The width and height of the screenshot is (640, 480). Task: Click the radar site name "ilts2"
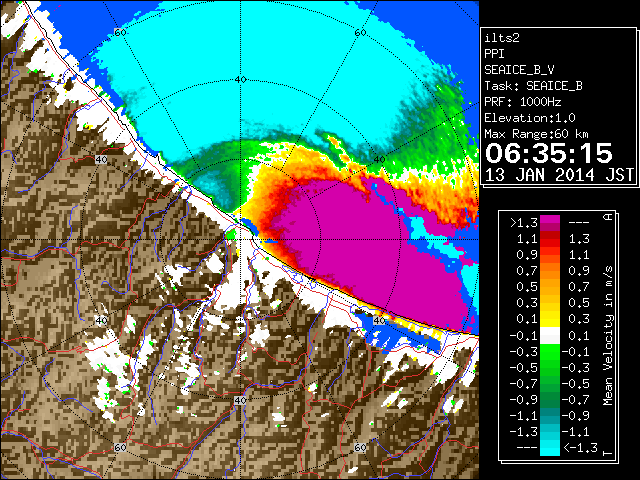502,38
